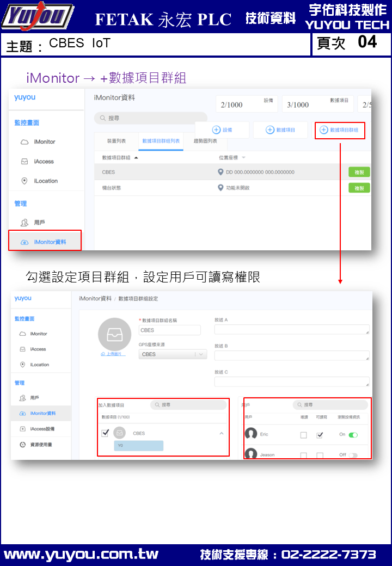Open 資源使用量 clock icon sidebar item
This screenshot has width=392, height=566.
(23, 444)
